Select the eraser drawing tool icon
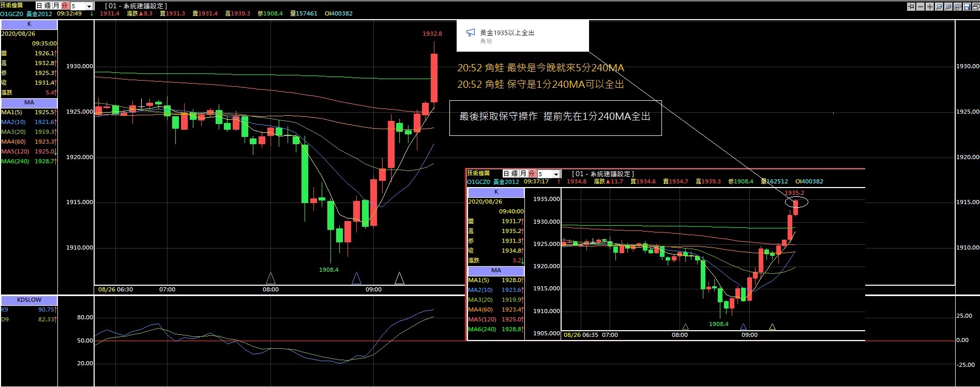 958,7
